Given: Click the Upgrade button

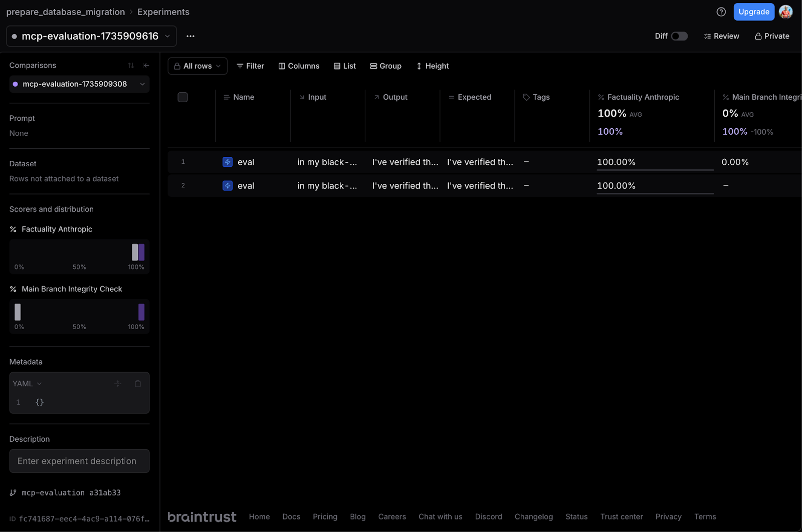Looking at the screenshot, I should tap(754, 12).
